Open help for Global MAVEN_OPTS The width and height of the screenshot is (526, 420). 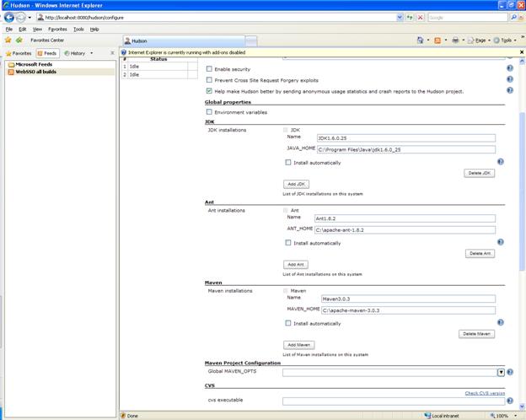510,372
